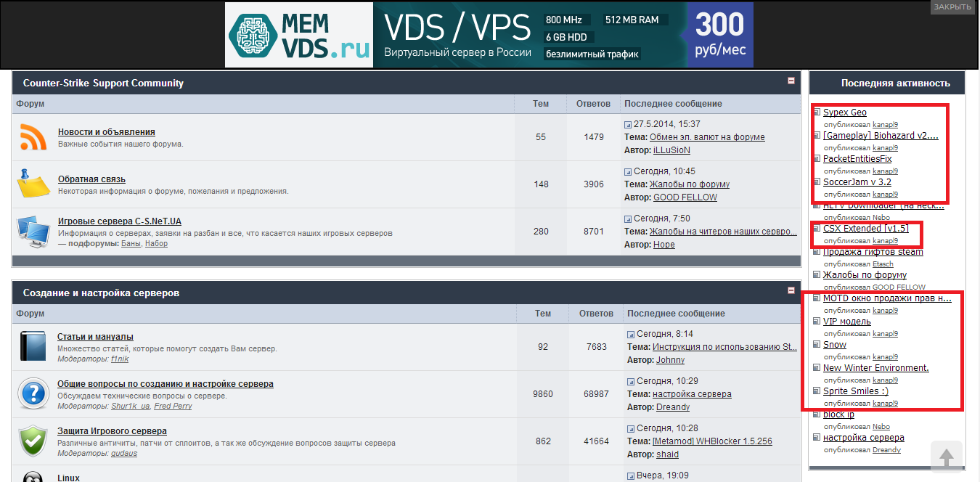Click the blue question mark forum icon
The width and height of the screenshot is (980, 482).
coord(33,394)
